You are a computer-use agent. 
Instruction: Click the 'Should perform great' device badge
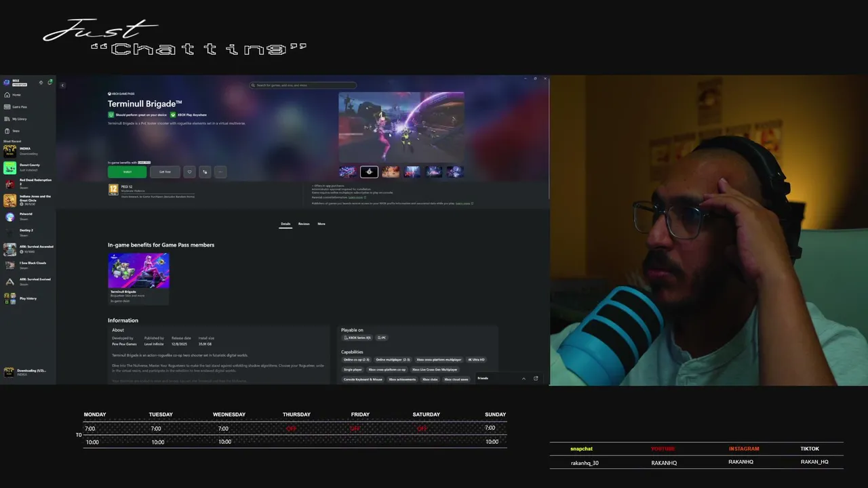point(138,115)
